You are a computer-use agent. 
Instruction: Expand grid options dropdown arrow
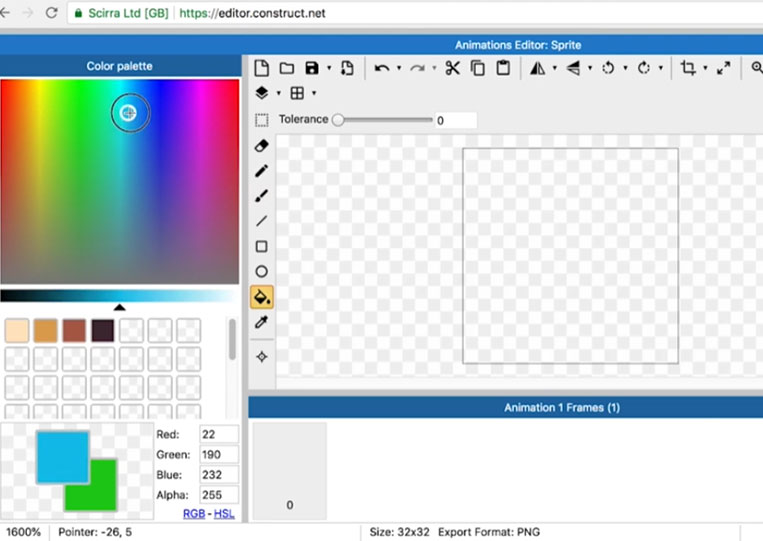point(314,93)
